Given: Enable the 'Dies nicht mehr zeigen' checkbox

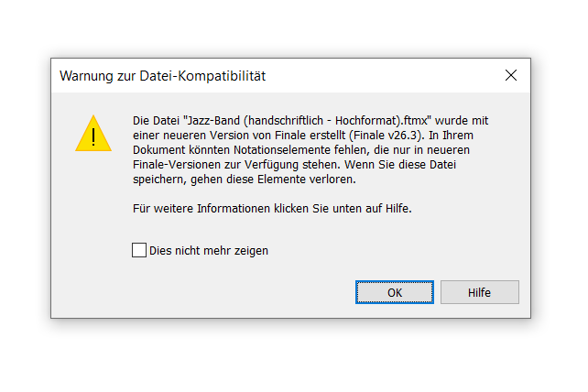Looking at the screenshot, I should pyautogui.click(x=138, y=250).
